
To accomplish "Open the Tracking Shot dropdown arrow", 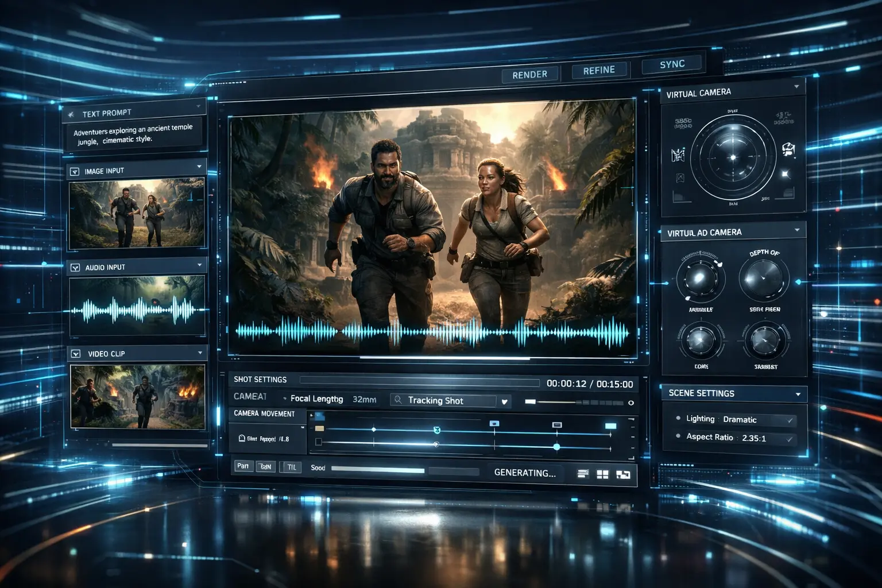I will (505, 401).
